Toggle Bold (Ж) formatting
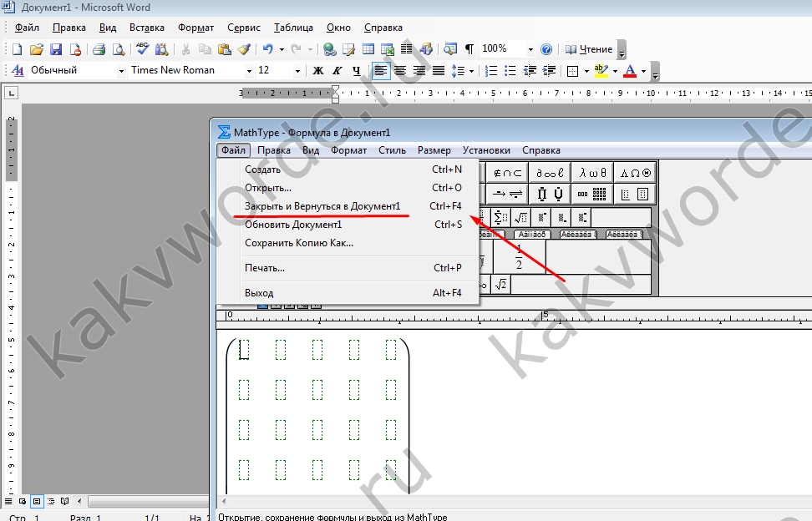This screenshot has width=812, height=521. 318,71
